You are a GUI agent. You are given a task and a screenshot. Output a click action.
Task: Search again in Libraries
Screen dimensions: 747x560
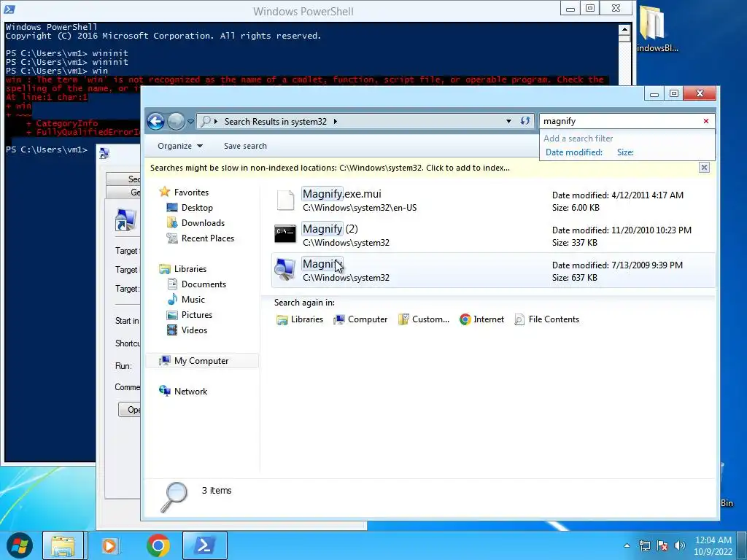[300, 319]
